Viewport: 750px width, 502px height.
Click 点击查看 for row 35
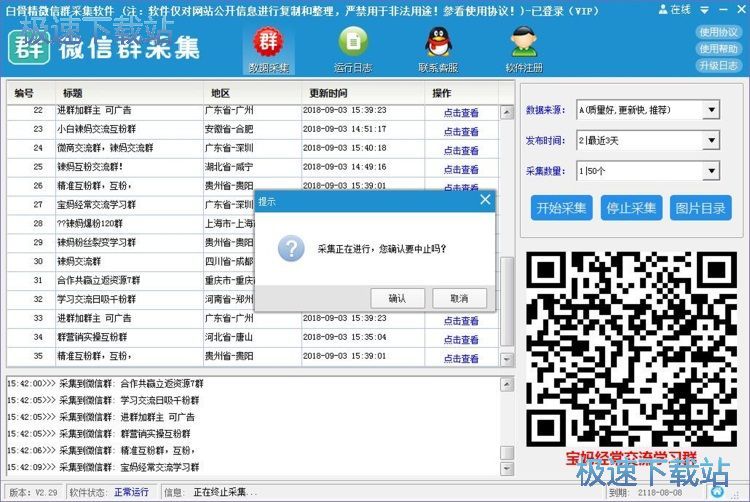[x=461, y=359]
